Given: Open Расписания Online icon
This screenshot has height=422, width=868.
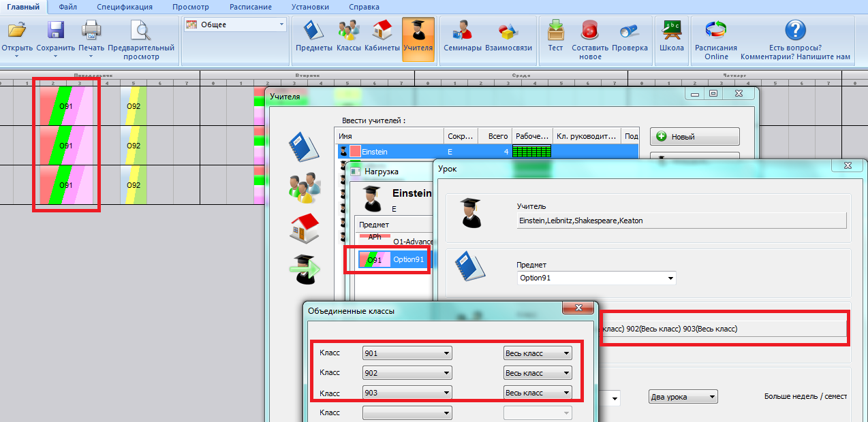Looking at the screenshot, I should pos(715,31).
